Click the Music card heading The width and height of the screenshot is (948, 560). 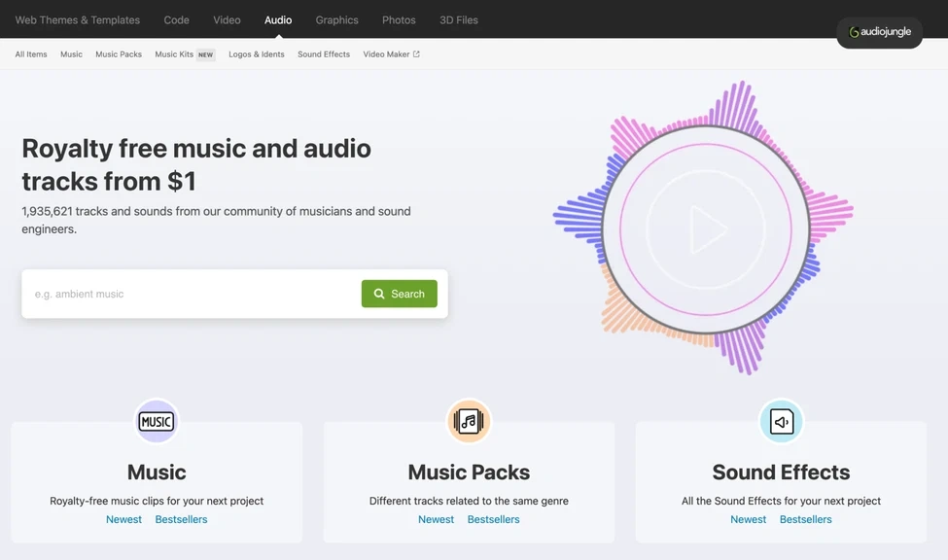(157, 472)
